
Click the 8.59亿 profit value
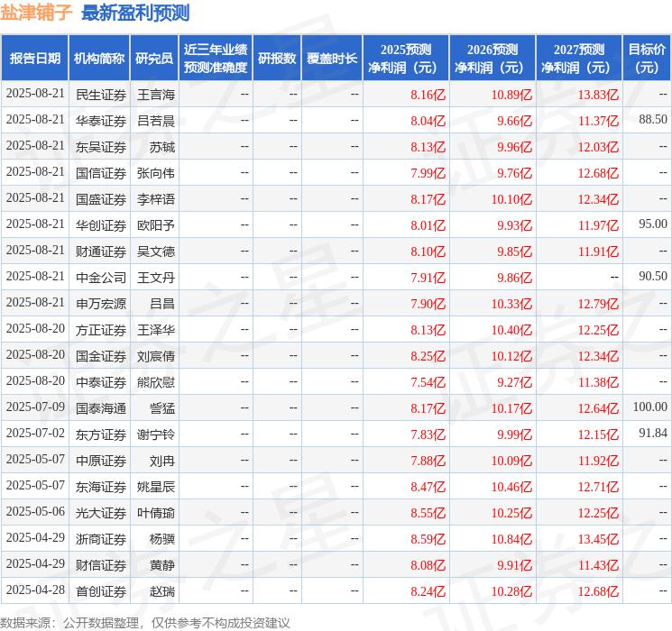pos(428,539)
